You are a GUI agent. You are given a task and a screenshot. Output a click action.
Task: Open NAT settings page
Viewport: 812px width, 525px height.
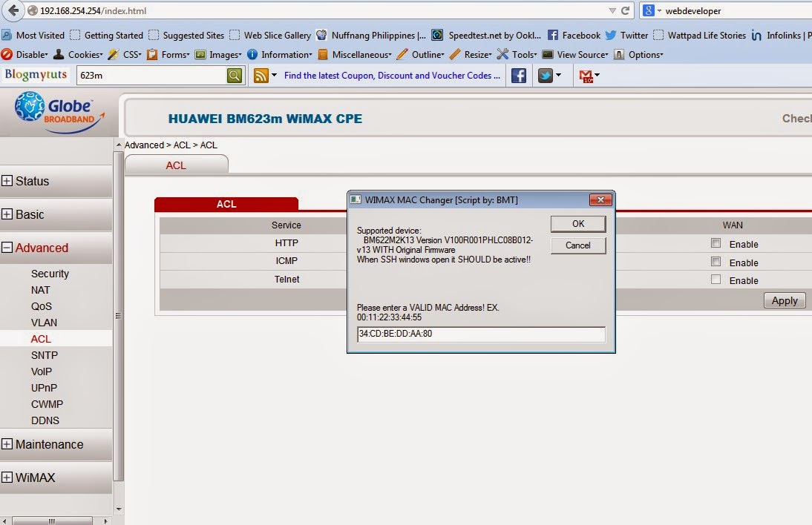[x=40, y=290]
